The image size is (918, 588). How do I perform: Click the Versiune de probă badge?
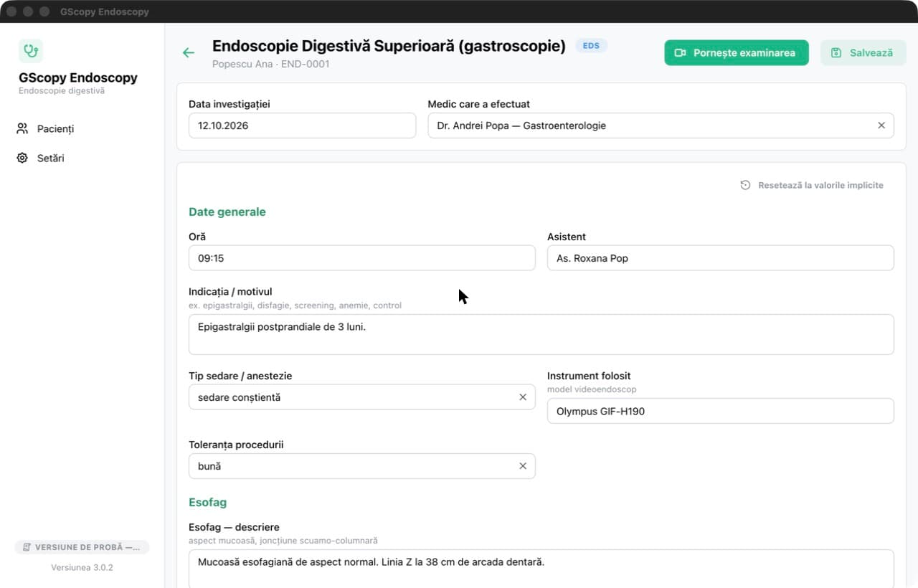click(82, 547)
